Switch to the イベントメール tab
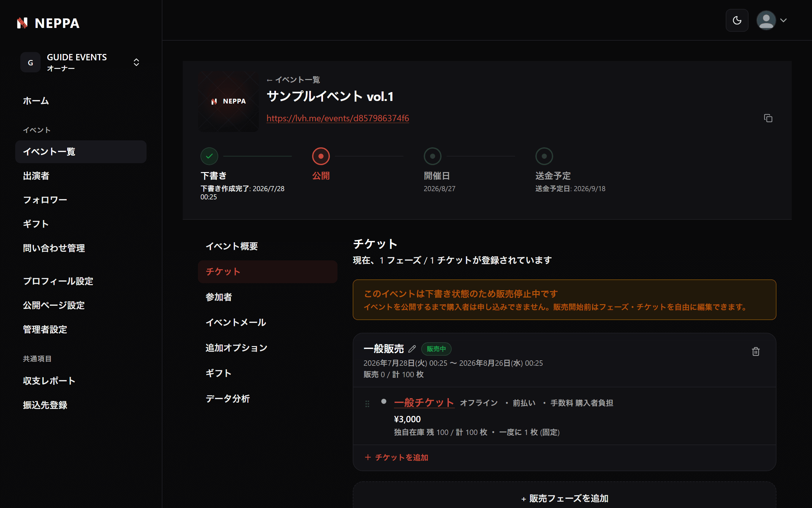The image size is (812, 508). (267, 323)
